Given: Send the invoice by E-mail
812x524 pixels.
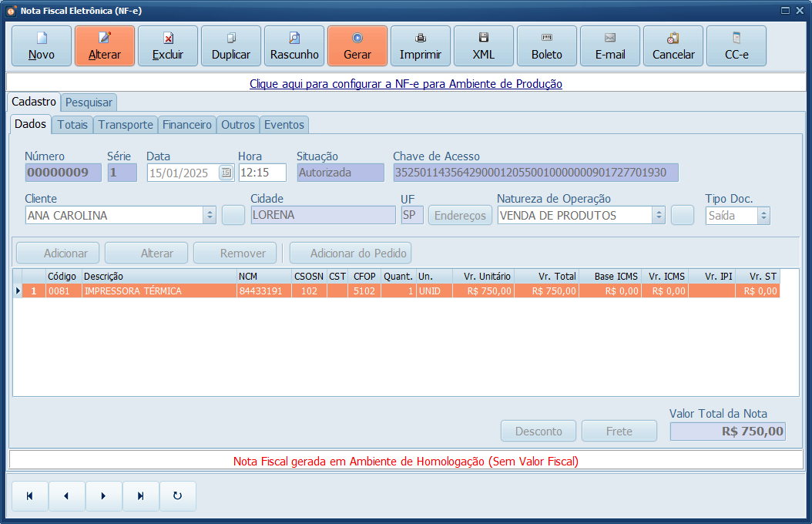Looking at the screenshot, I should point(610,46).
